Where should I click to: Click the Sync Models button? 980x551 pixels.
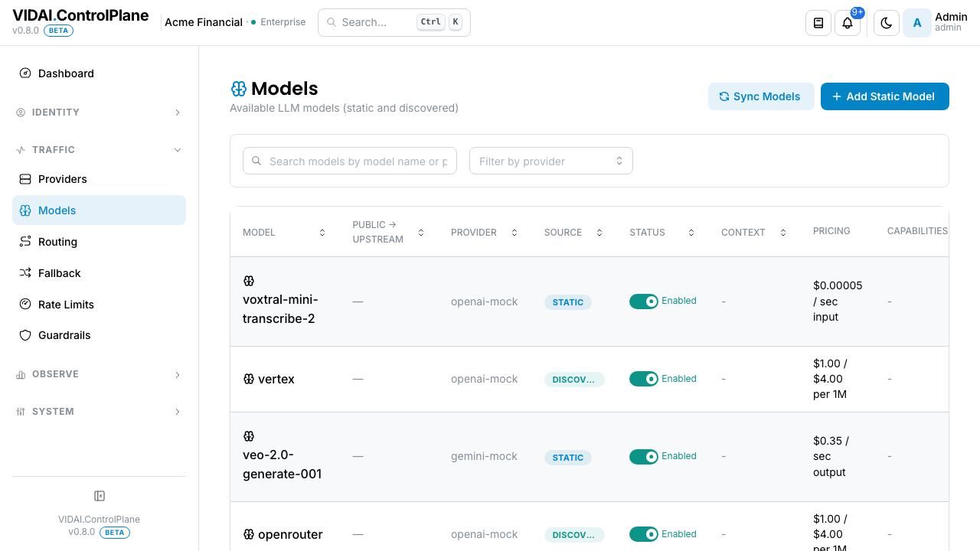(761, 96)
